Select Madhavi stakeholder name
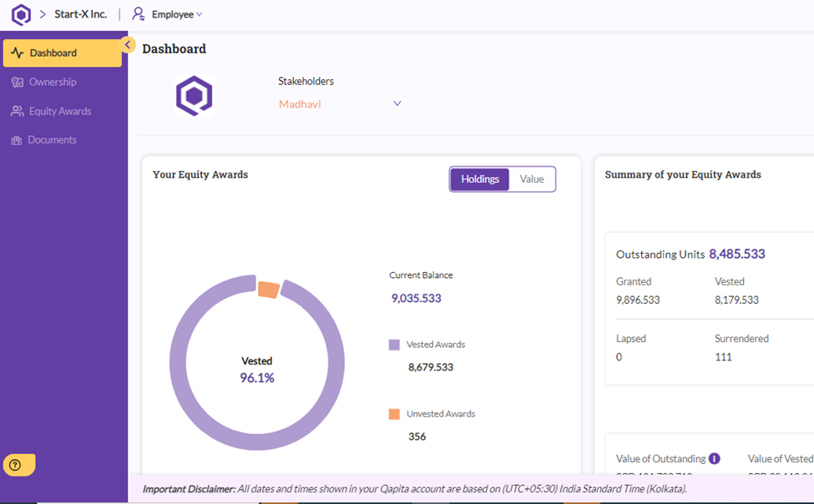The width and height of the screenshot is (814, 504). (300, 104)
